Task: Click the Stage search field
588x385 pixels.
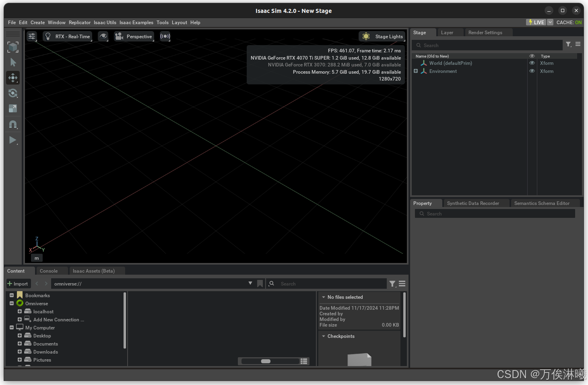Action: [487, 45]
